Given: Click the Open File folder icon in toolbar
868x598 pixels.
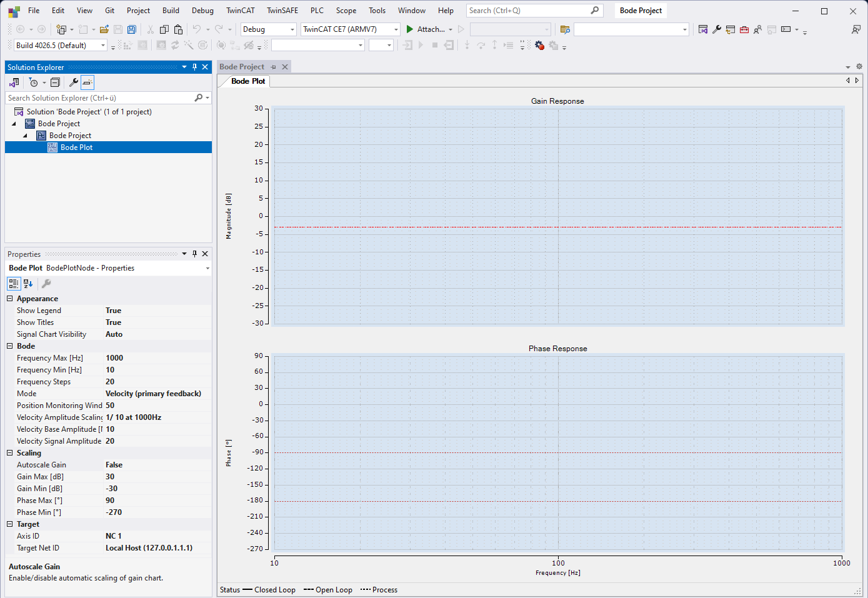Looking at the screenshot, I should [104, 29].
